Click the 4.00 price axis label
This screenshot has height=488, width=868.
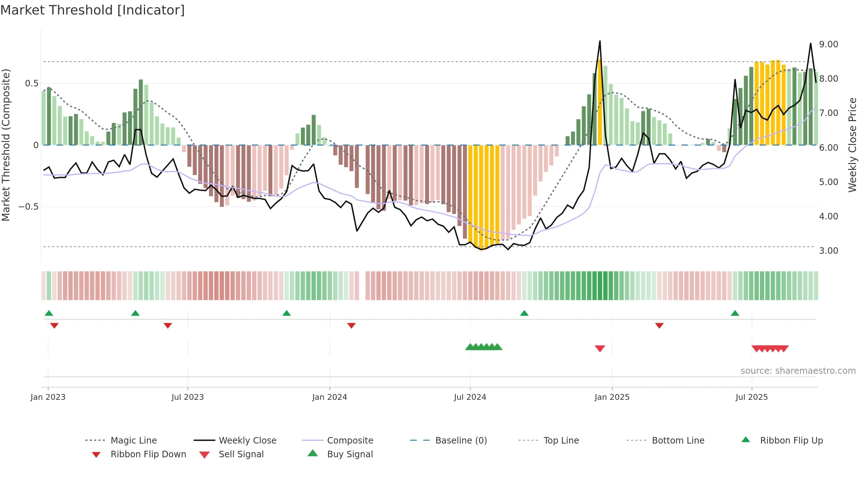(829, 216)
